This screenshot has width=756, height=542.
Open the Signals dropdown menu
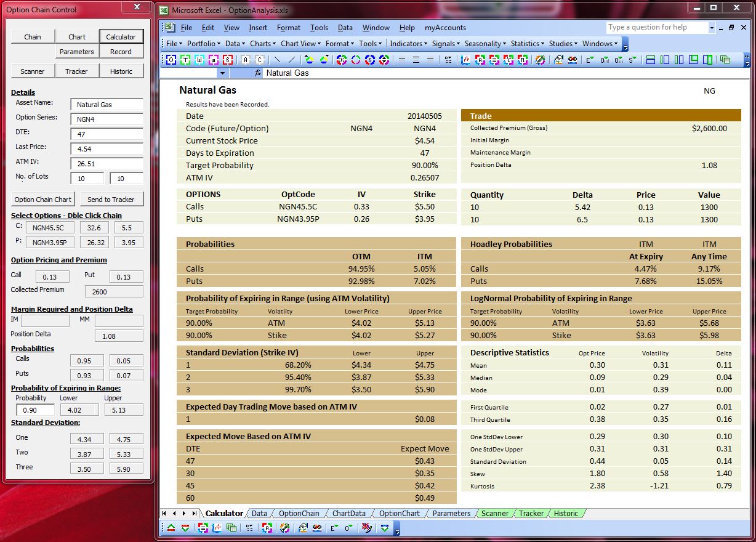click(446, 44)
